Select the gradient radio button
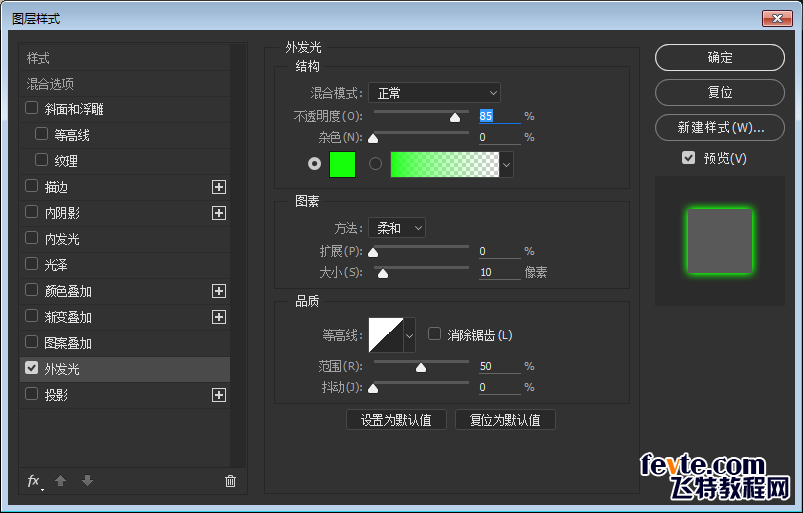Image resolution: width=803 pixels, height=513 pixels. 375,164
